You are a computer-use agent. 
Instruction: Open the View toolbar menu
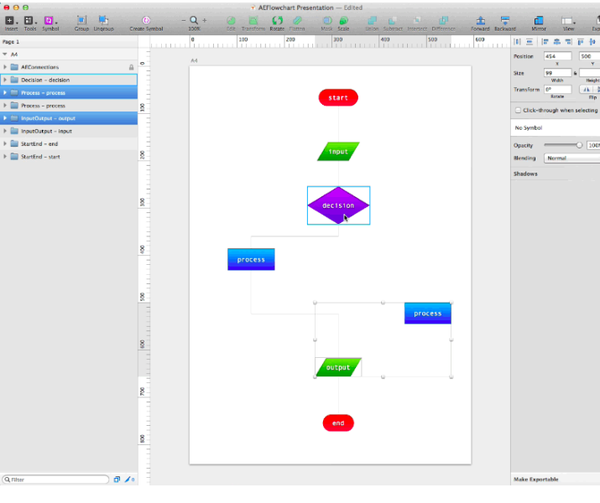pos(568,23)
